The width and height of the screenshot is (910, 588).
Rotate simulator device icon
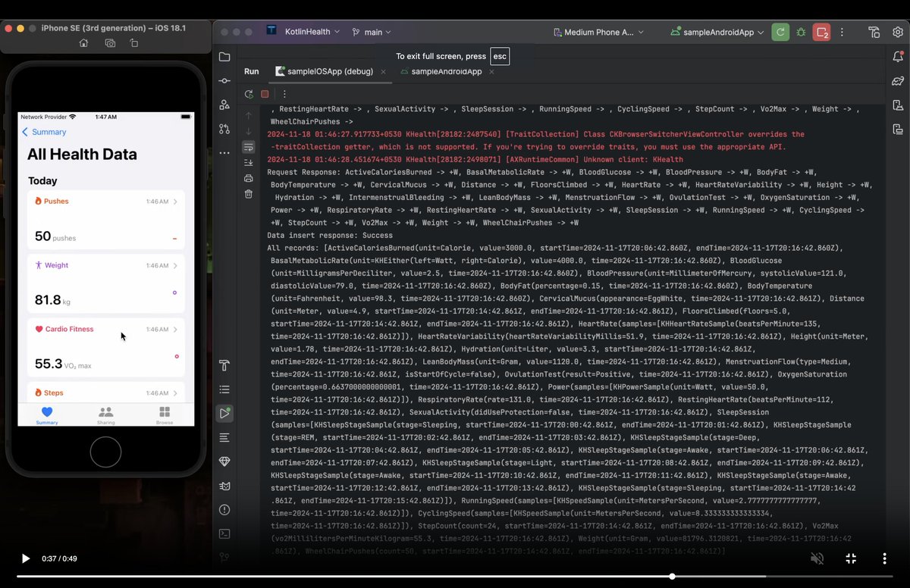134,43
